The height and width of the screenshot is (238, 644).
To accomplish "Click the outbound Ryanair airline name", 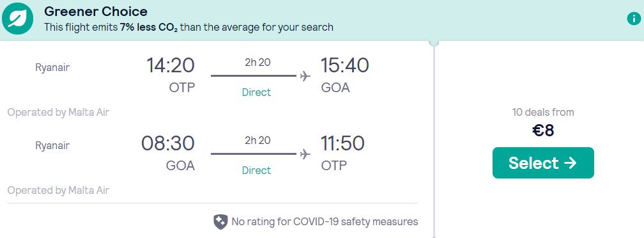I will [x=52, y=68].
